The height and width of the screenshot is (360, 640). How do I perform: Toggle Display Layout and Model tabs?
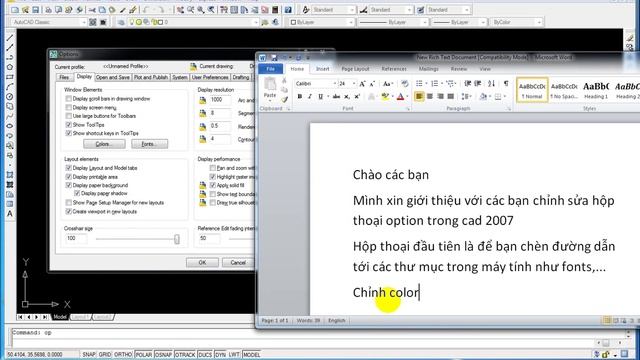click(69, 168)
